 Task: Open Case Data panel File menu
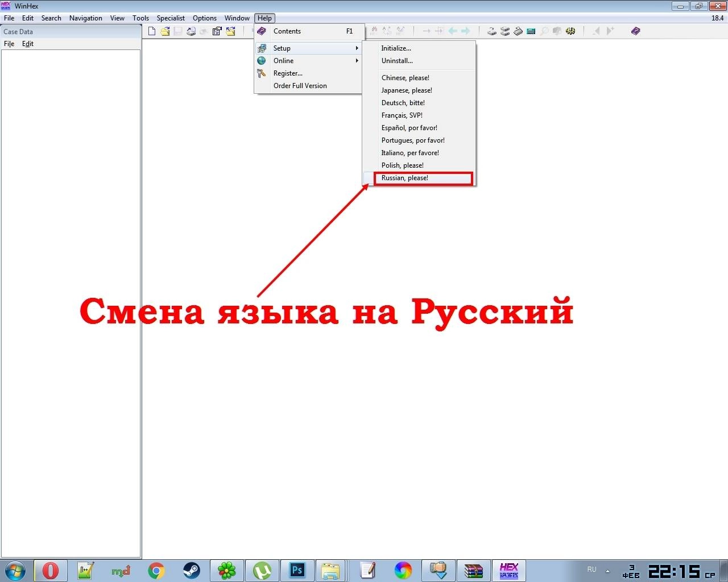[x=9, y=44]
